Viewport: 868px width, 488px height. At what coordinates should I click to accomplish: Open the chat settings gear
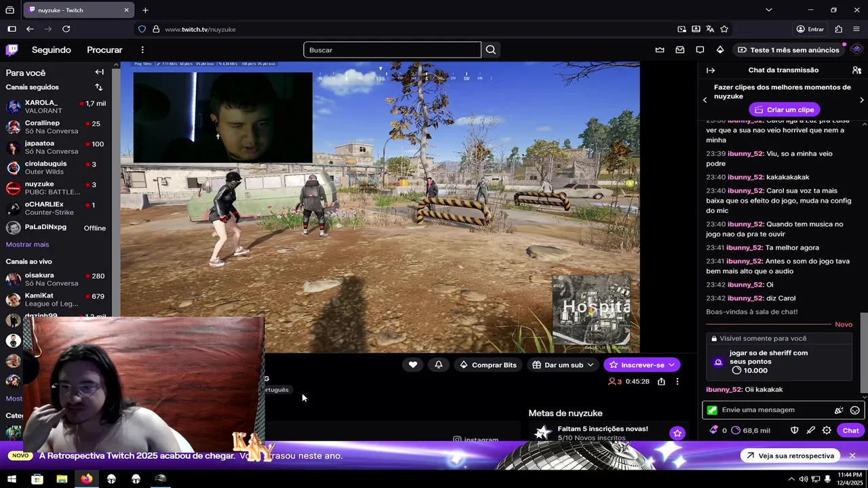tap(827, 430)
